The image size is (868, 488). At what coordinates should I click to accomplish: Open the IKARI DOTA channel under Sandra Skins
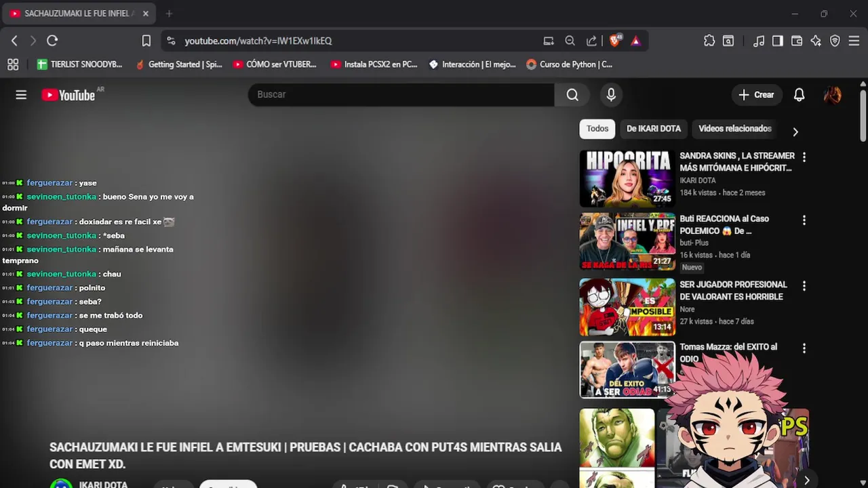tap(698, 180)
